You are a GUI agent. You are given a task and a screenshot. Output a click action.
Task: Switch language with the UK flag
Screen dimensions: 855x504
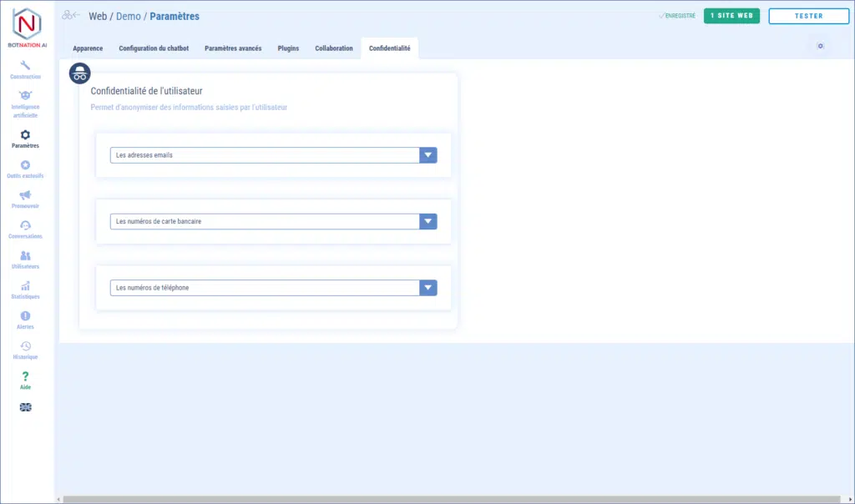coord(25,407)
